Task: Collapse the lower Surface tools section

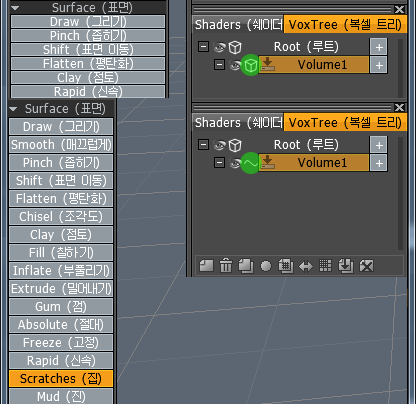Action: point(14,109)
